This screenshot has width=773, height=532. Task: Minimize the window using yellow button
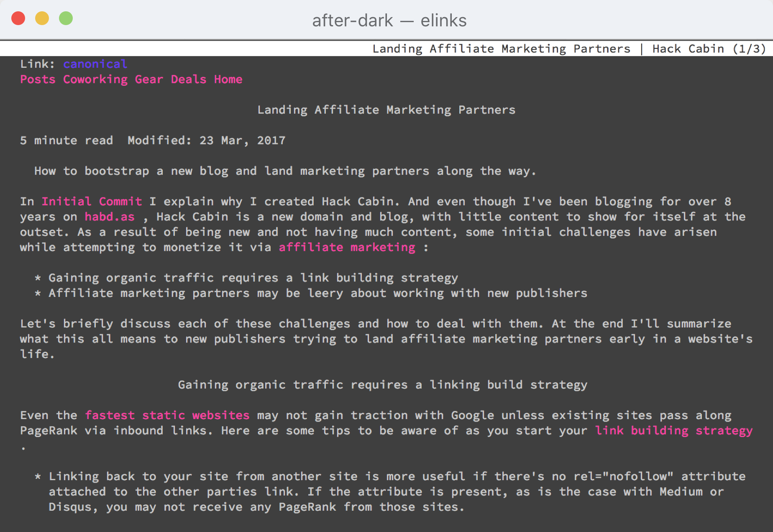(x=42, y=19)
